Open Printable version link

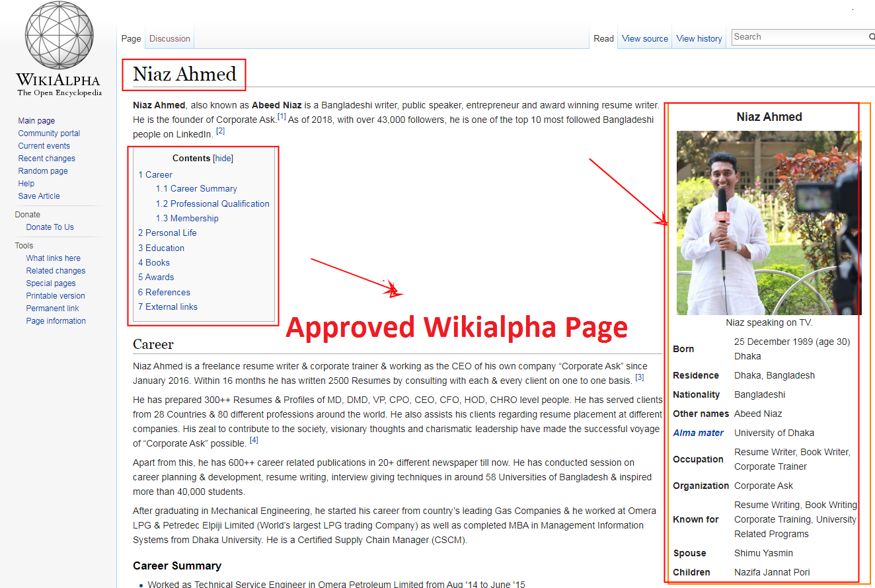(x=56, y=296)
